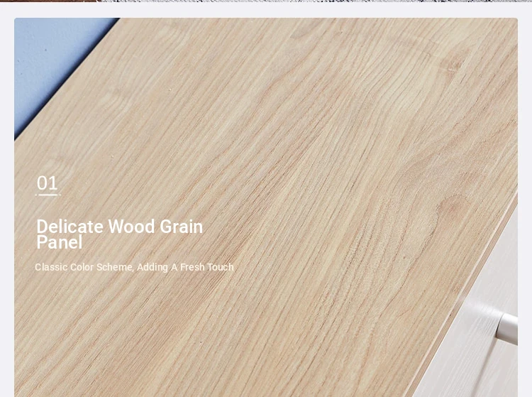532x397 pixels.
Task: Click the 'Delicate Wood Grain Panel' heading
Action: click(x=119, y=234)
